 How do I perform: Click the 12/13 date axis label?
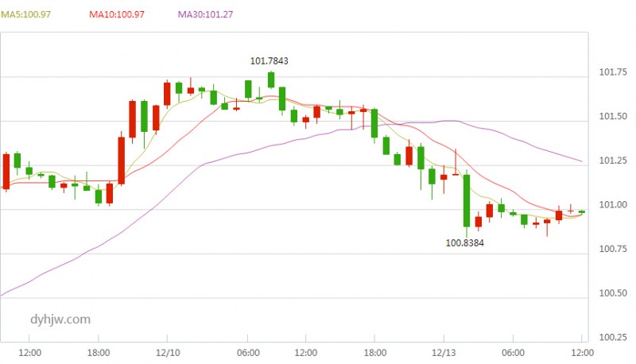[x=444, y=351]
